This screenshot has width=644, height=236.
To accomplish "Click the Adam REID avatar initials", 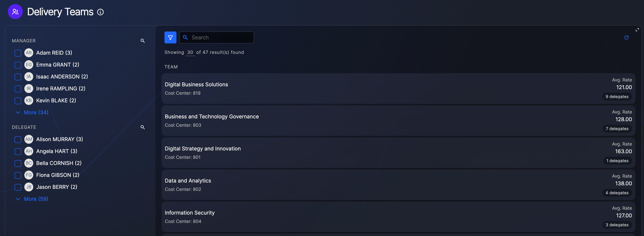I will click(x=29, y=53).
